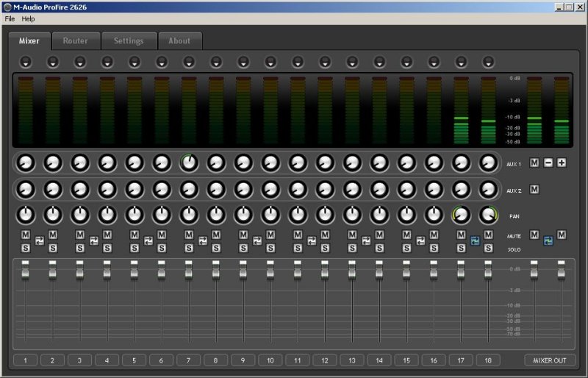Open the input source dropdown above channel 2

tap(53, 62)
